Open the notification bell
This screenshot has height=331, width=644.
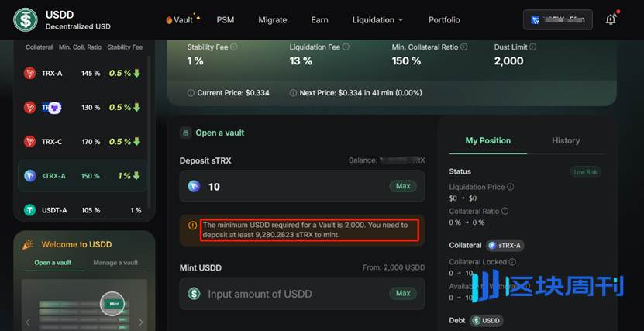[x=611, y=19]
